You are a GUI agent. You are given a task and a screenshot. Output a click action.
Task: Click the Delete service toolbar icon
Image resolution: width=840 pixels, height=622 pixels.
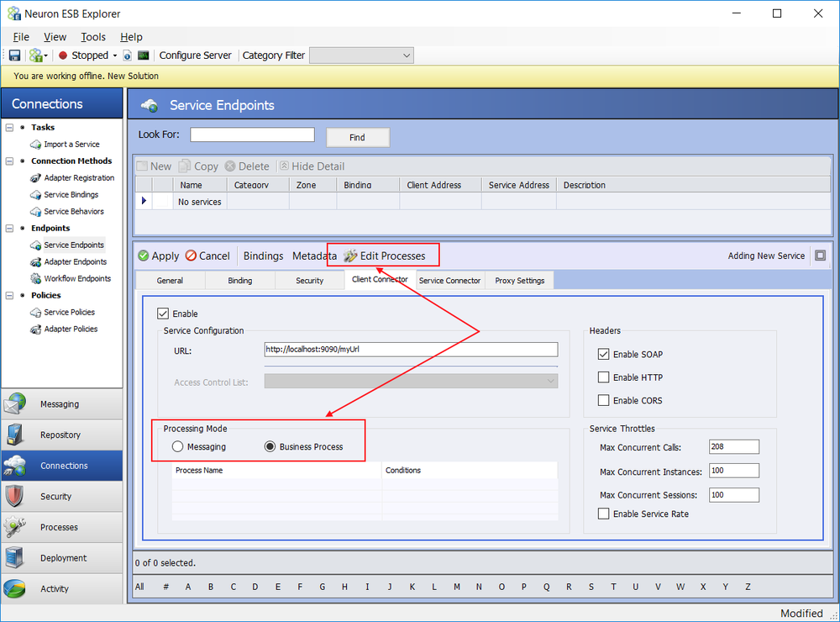point(247,166)
